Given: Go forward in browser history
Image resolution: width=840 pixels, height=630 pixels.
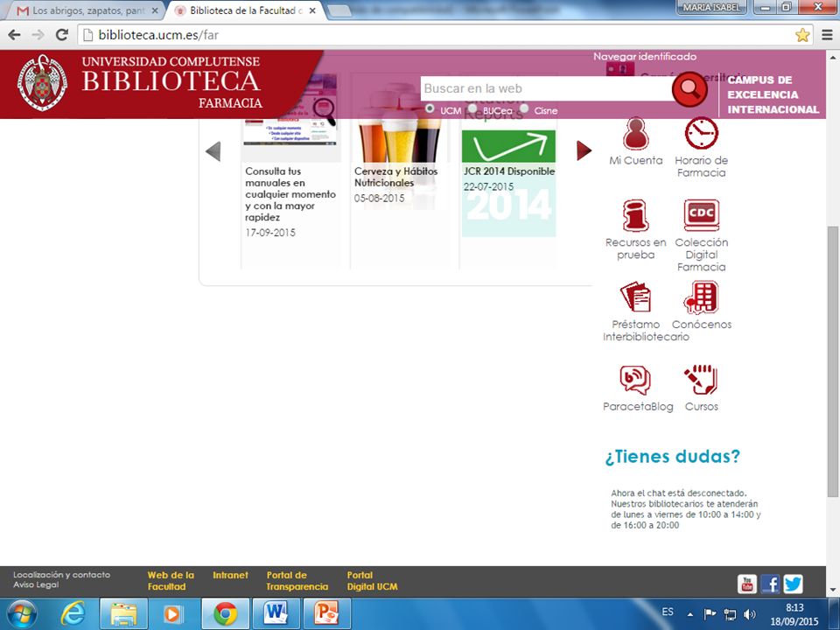Looking at the screenshot, I should pyautogui.click(x=38, y=35).
